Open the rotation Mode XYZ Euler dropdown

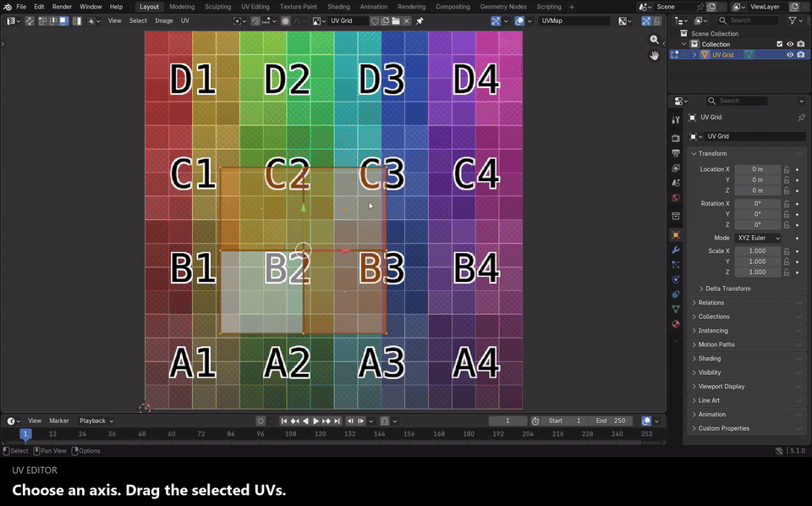click(758, 238)
